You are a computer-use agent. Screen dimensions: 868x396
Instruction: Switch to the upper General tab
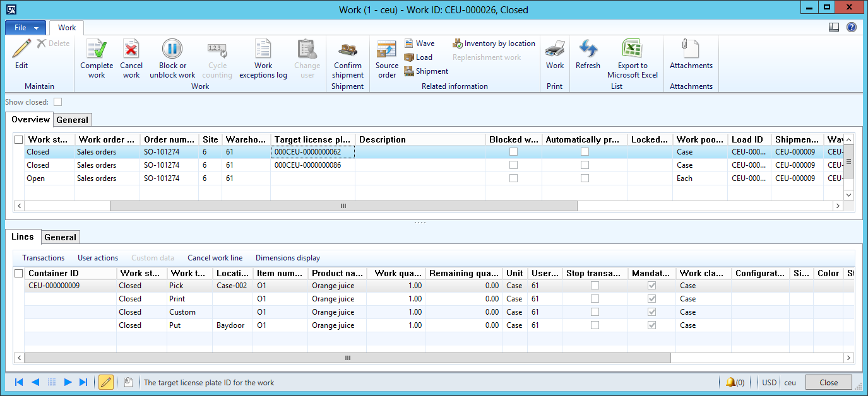(x=72, y=120)
